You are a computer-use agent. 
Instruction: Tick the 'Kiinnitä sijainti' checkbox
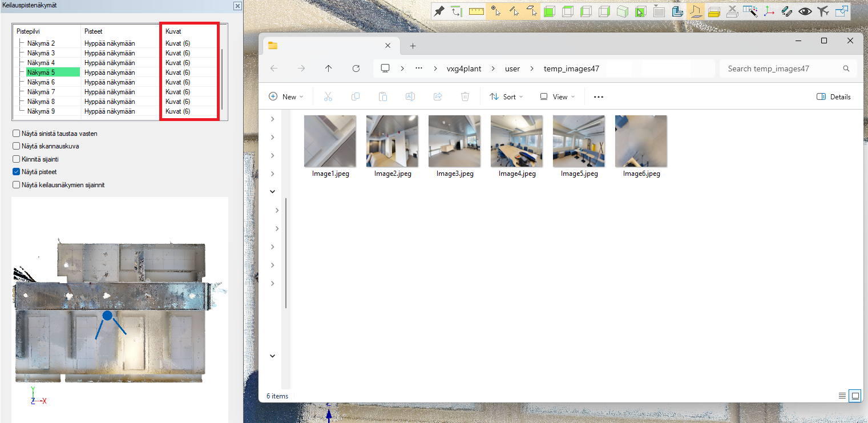(x=17, y=159)
